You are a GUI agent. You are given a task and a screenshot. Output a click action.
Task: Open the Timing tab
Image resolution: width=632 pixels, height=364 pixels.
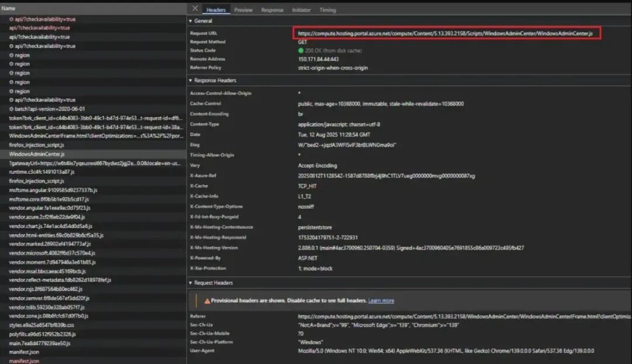tap(328, 9)
